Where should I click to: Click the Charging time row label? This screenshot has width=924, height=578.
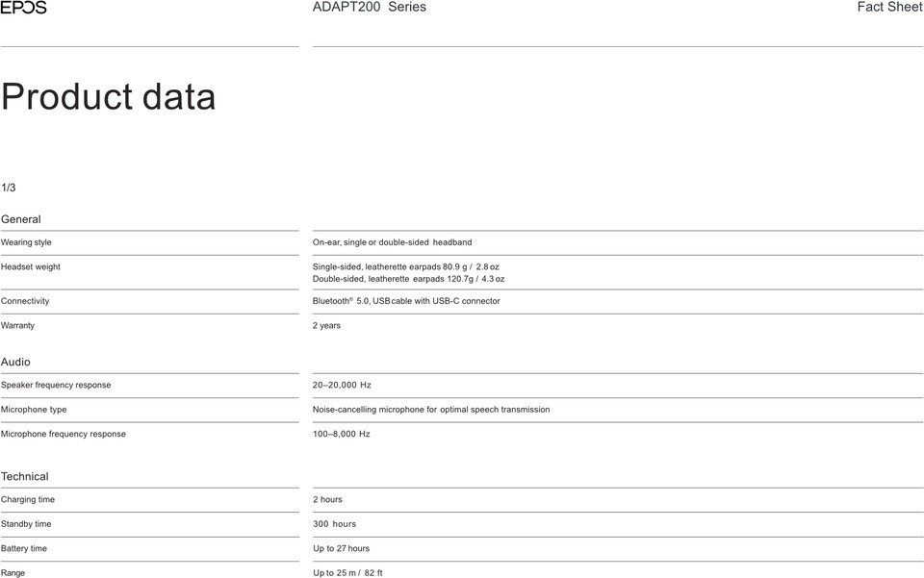tap(28, 500)
